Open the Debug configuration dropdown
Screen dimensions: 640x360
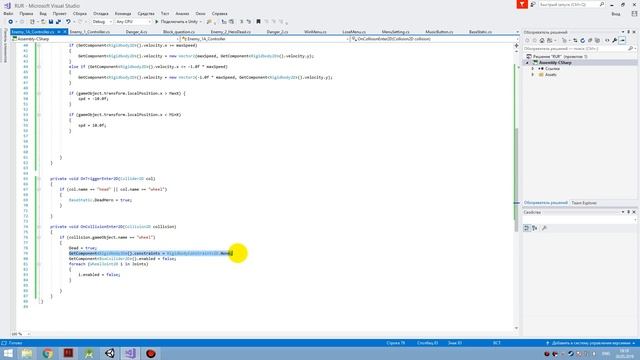[102, 22]
